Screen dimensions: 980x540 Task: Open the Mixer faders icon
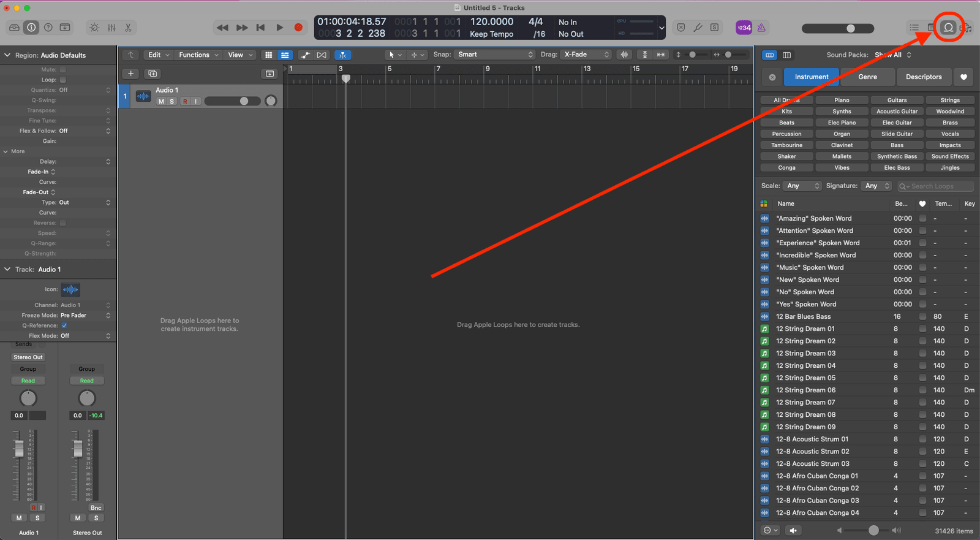click(111, 28)
